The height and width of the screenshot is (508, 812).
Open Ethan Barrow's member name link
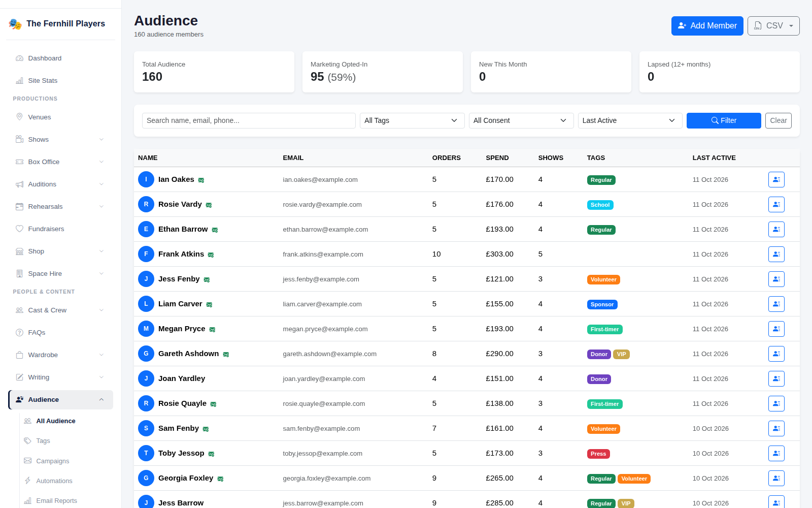183,229
